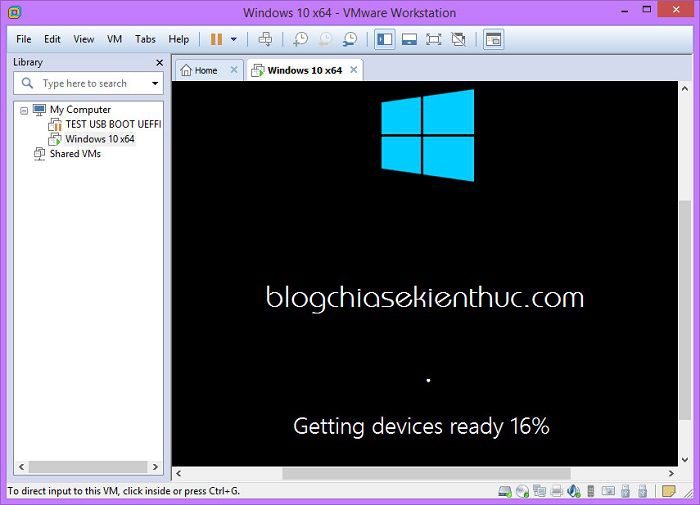Viewport: 700px width, 505px height.
Task: Open the Help menu
Action: [x=179, y=39]
